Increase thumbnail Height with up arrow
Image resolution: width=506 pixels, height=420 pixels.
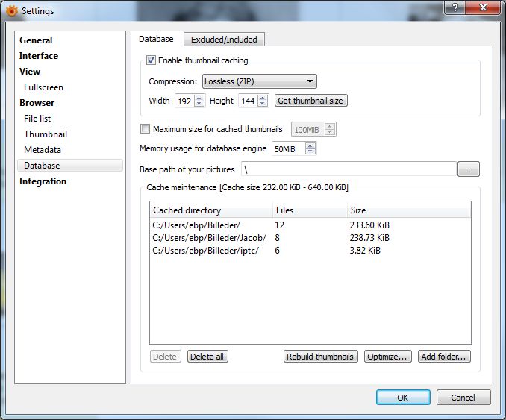tap(263, 98)
